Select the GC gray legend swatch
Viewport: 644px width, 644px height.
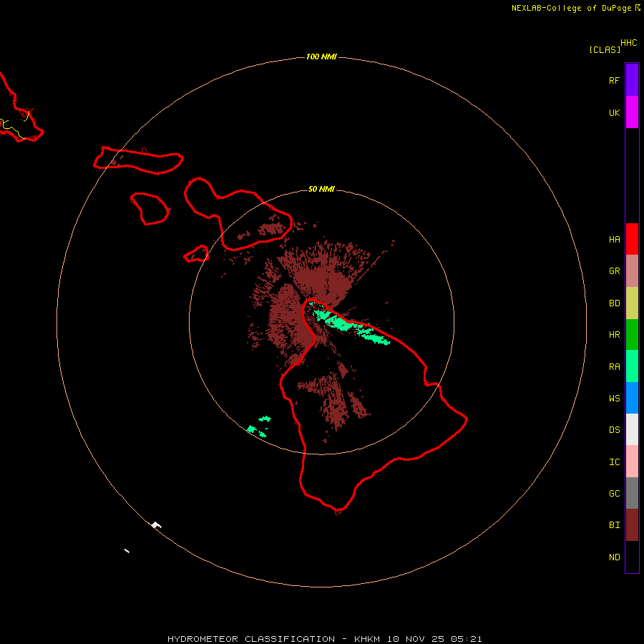(x=632, y=493)
